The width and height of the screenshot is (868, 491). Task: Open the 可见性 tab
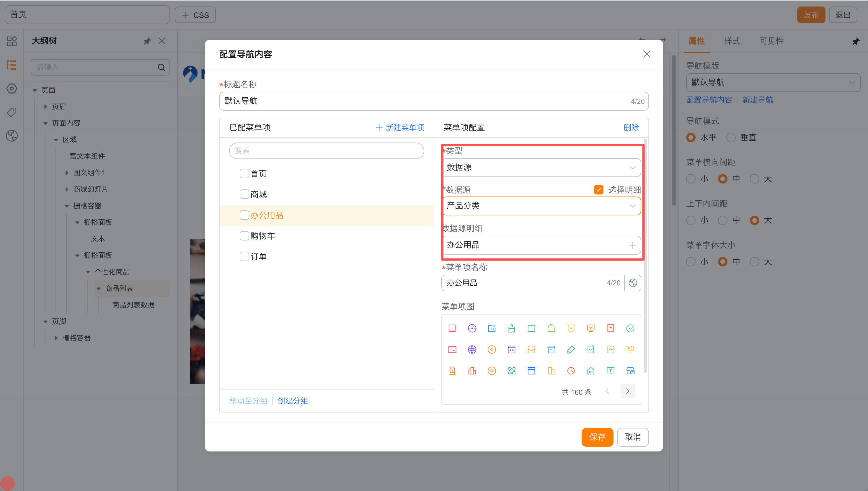(x=771, y=41)
